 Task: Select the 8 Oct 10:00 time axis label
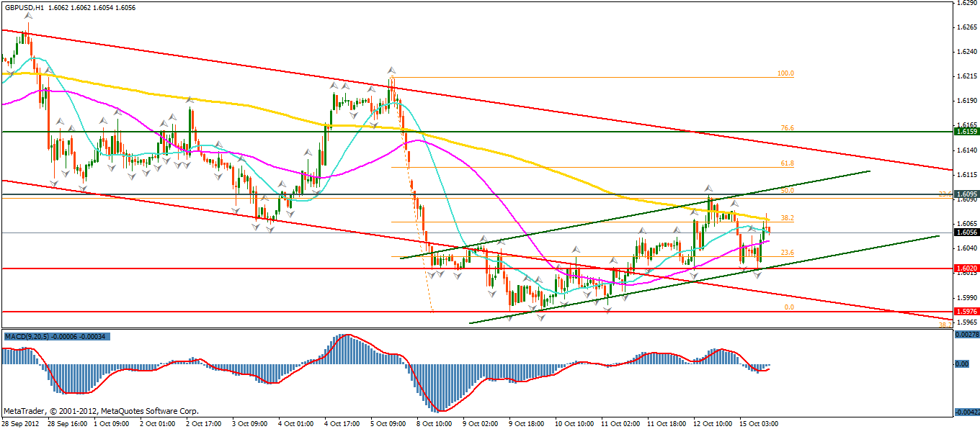coord(435,424)
